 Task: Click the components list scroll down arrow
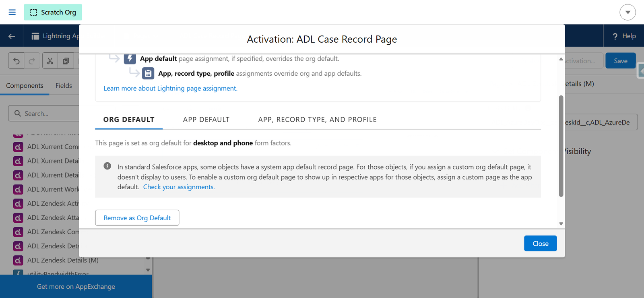(x=148, y=270)
